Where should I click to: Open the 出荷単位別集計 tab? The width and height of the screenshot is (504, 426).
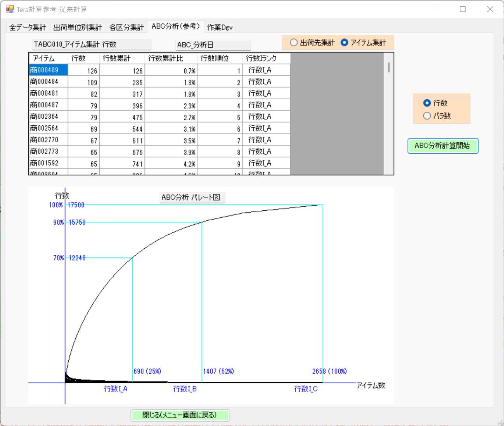point(78,27)
